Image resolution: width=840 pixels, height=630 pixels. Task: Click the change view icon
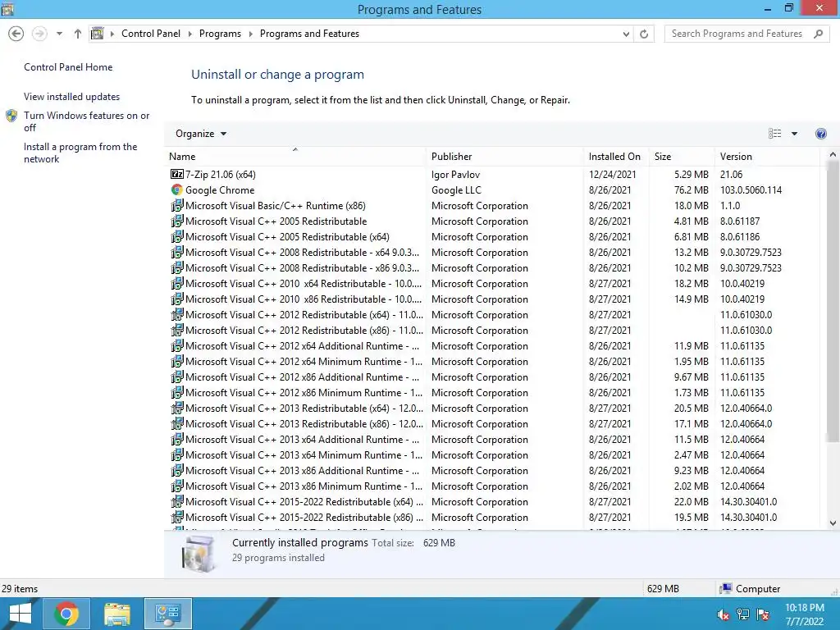[x=774, y=134]
